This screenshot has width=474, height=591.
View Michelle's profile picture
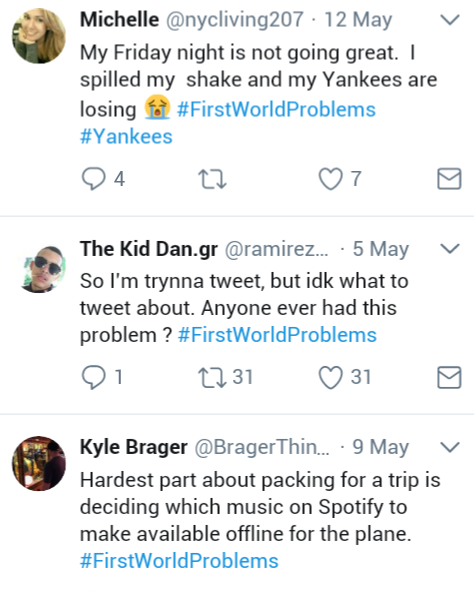coord(39,36)
